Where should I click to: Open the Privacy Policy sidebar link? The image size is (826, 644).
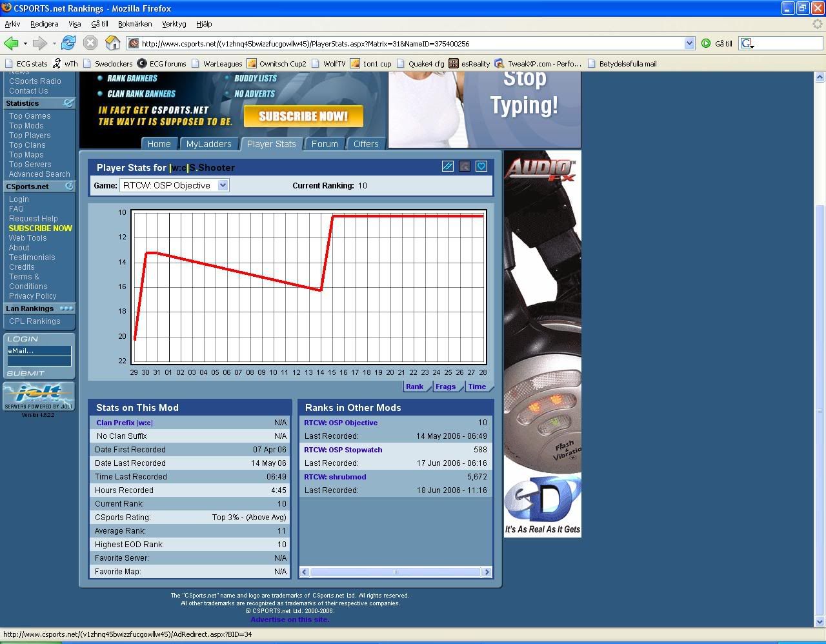coord(33,296)
